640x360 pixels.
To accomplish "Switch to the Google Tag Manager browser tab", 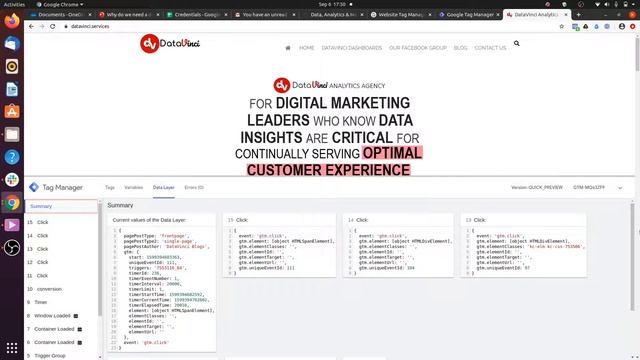I will (x=469, y=14).
